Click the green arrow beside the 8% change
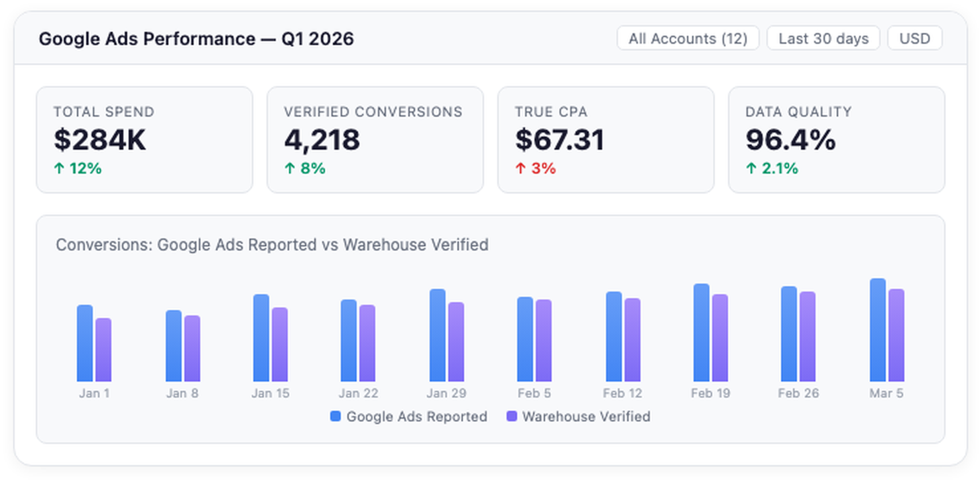Screen dimensions: 980x481 coord(289,168)
